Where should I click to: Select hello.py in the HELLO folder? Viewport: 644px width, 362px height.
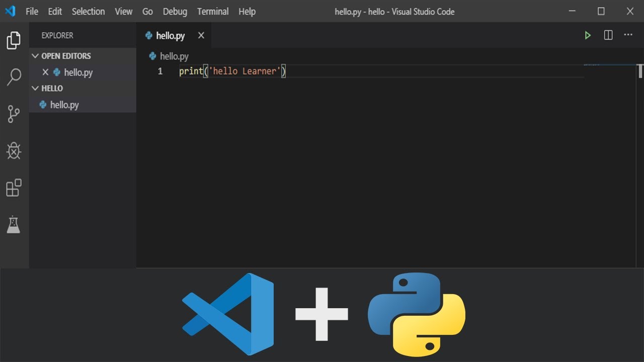[83, 105]
